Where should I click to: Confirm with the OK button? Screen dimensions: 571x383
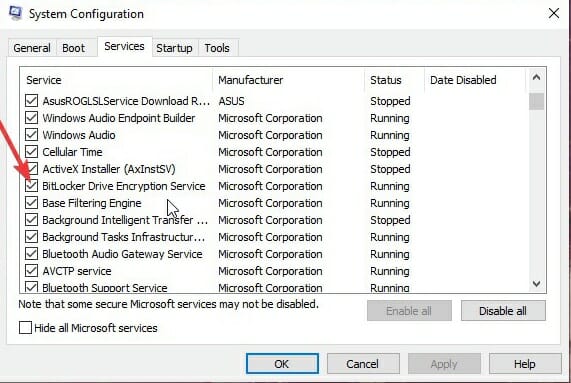coord(282,364)
